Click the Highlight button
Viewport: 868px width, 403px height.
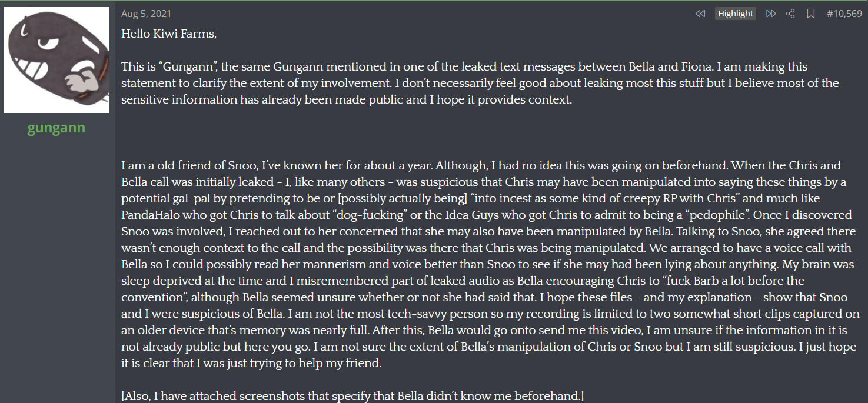(x=736, y=14)
